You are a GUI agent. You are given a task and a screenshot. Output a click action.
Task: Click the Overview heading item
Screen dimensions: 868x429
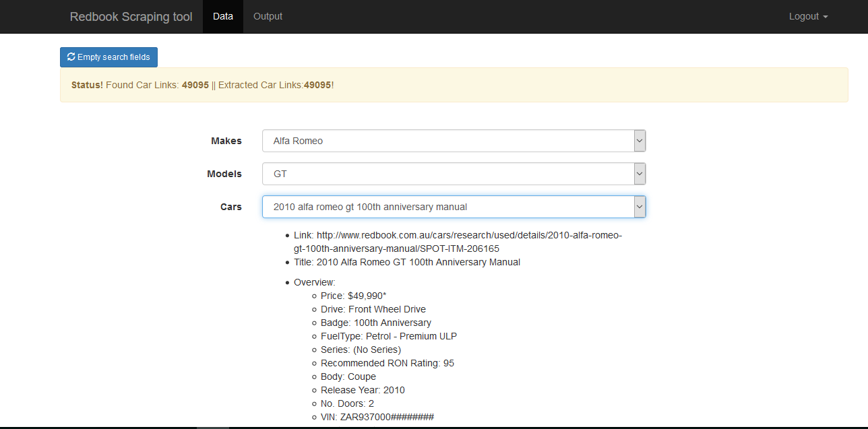(x=314, y=282)
